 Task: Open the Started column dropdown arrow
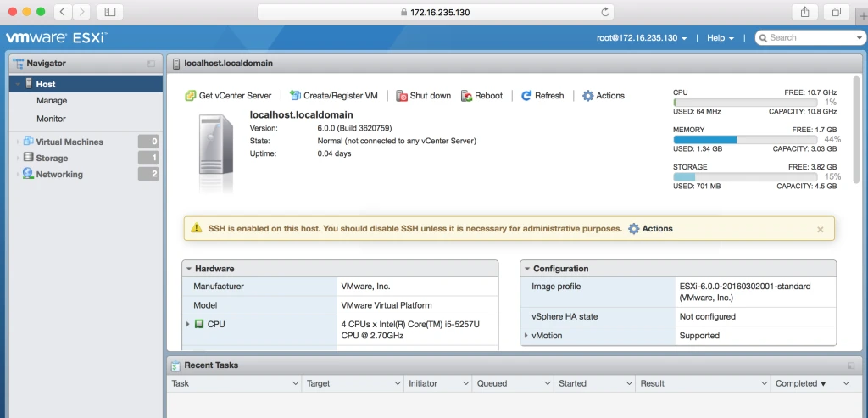[x=628, y=383]
